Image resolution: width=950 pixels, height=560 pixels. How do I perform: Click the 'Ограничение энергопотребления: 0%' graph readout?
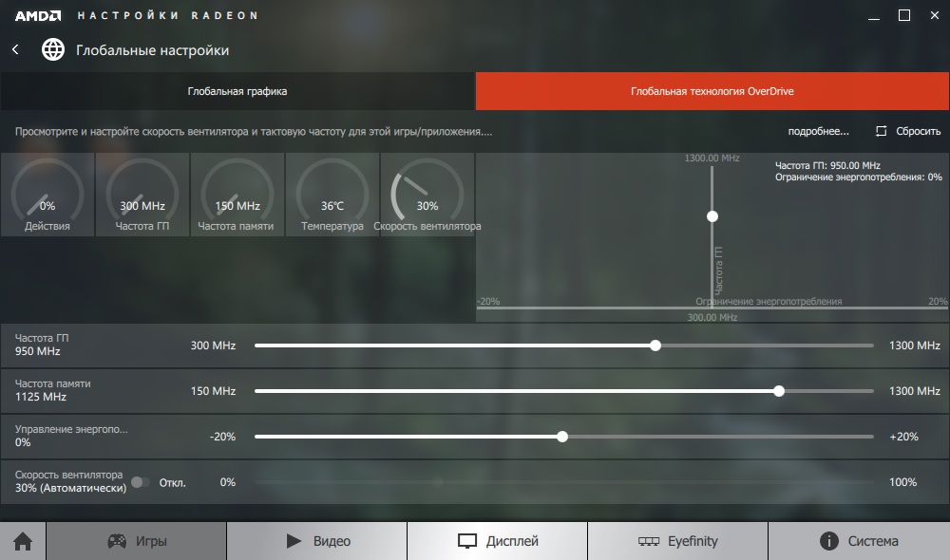[x=859, y=177]
